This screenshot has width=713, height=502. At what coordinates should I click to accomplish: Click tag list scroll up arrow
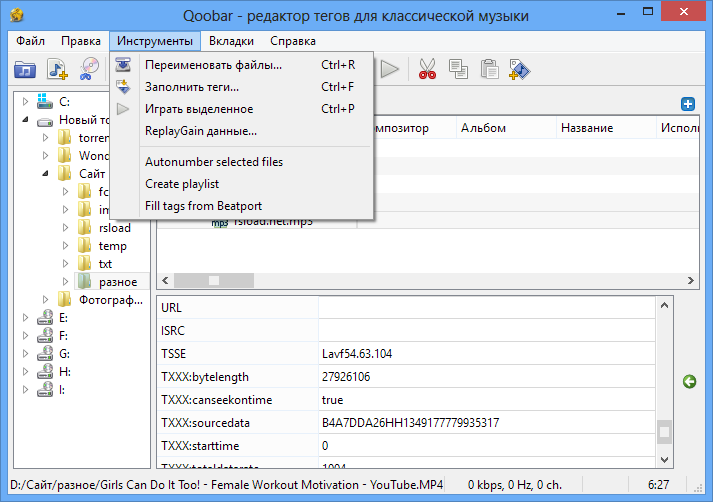point(664,305)
